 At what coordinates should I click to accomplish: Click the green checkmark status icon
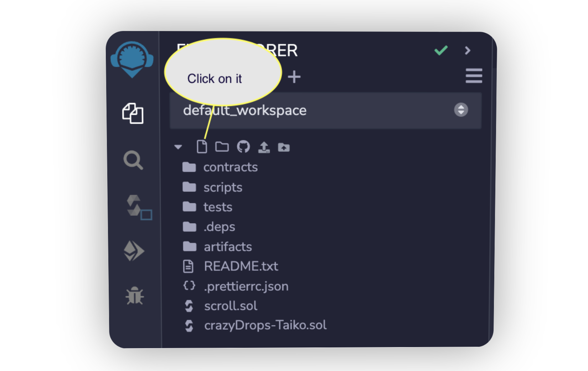(441, 50)
